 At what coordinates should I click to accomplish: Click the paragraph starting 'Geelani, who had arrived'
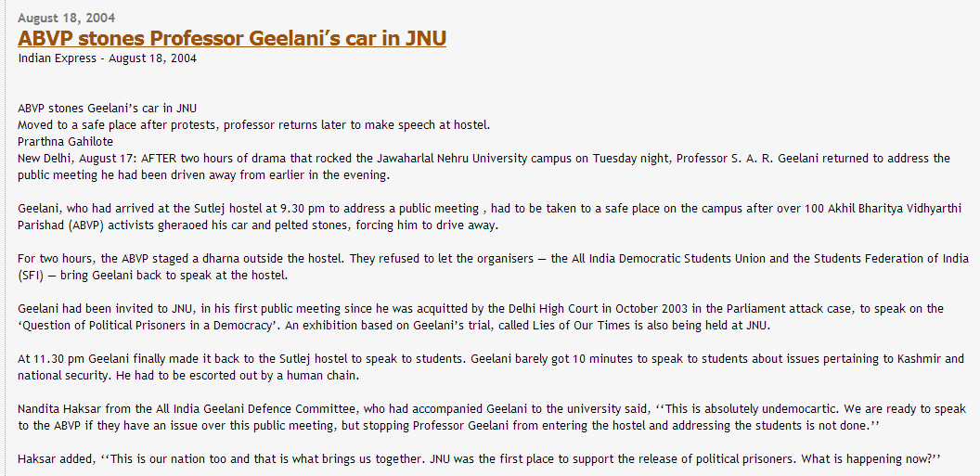[489, 216]
